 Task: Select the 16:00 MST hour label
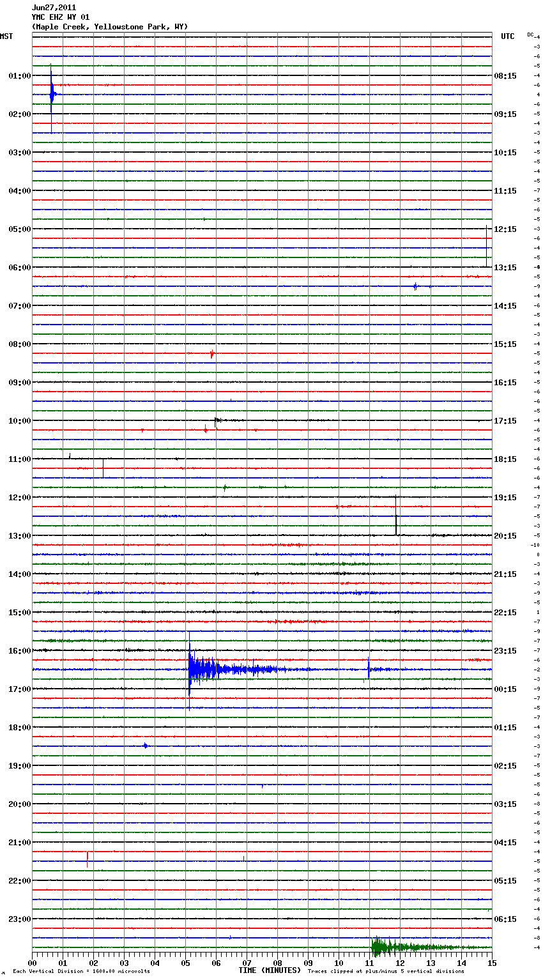pyautogui.click(x=20, y=650)
